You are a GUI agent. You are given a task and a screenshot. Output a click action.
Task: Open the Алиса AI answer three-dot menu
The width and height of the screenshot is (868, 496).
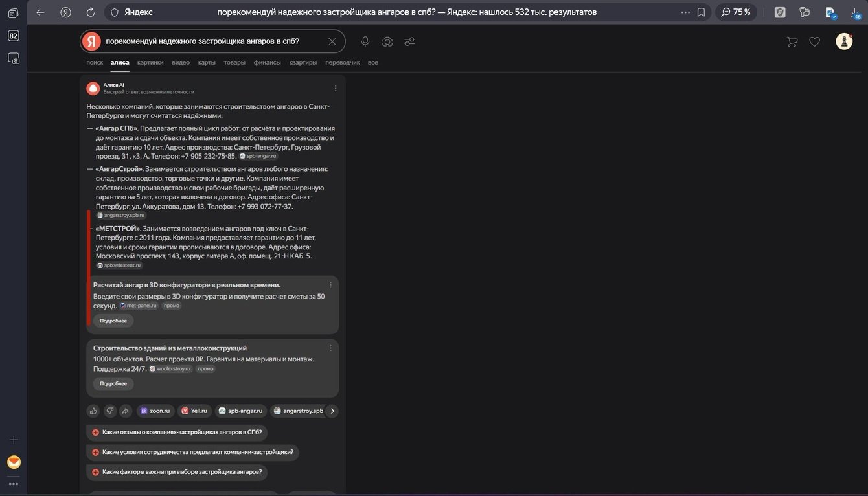pyautogui.click(x=336, y=88)
